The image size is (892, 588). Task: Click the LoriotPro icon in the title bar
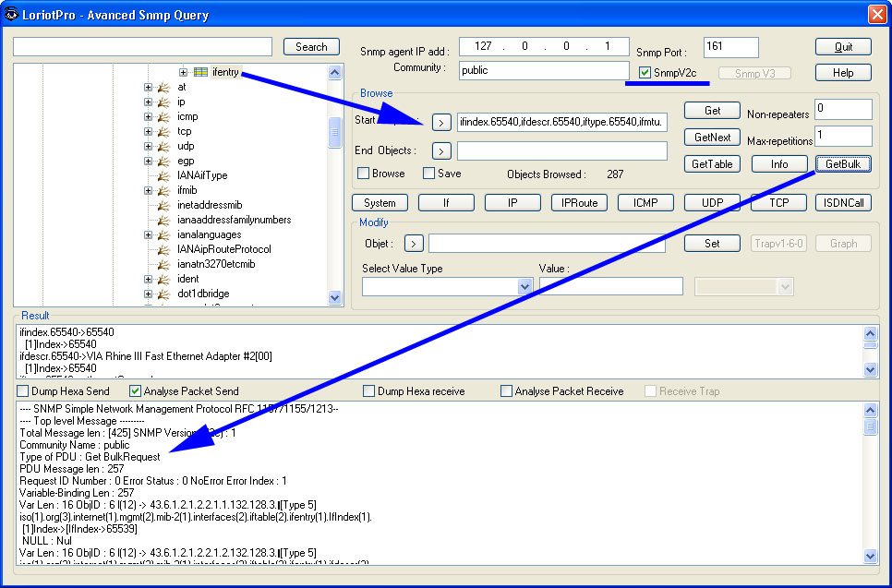click(11, 15)
